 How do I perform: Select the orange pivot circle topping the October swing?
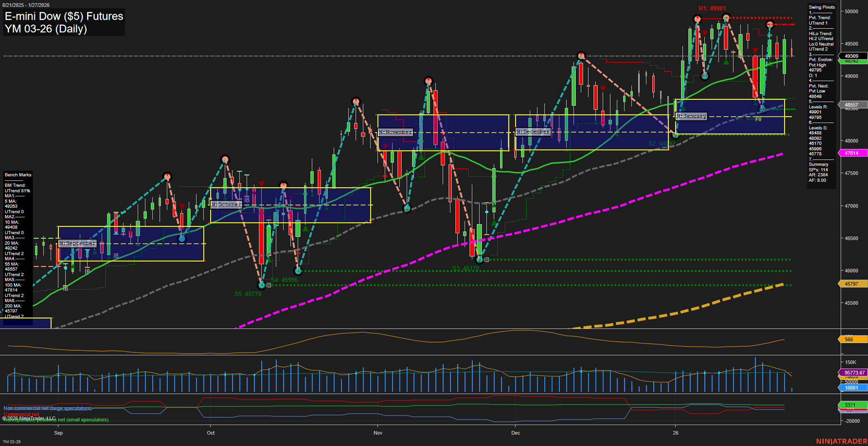tap(226, 159)
